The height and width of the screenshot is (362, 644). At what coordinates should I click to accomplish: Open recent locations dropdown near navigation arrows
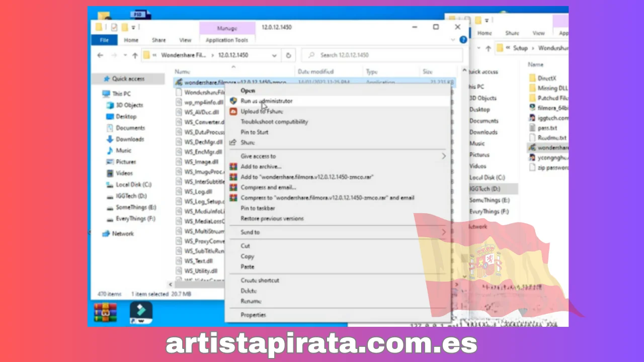pyautogui.click(x=124, y=56)
